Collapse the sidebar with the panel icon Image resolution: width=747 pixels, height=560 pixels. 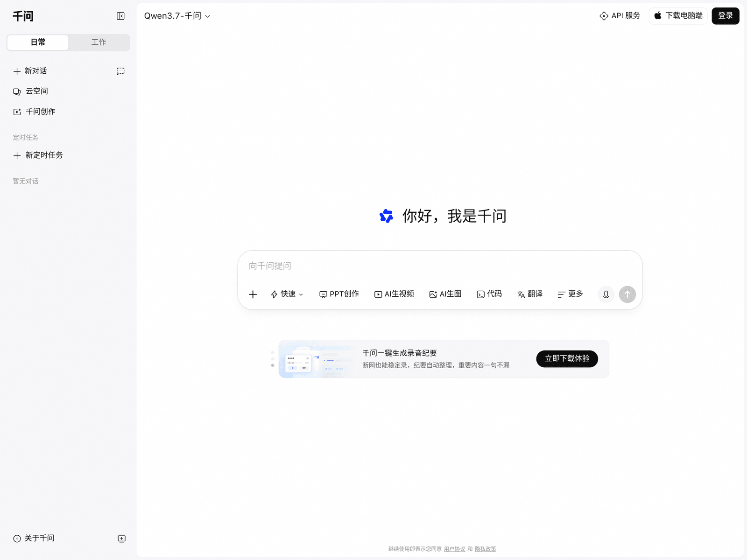coord(120,16)
